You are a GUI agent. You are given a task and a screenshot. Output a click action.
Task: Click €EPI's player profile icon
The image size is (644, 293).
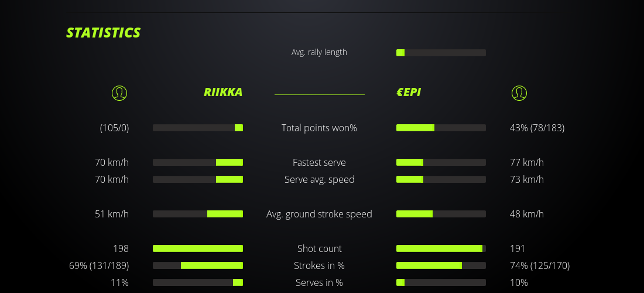tap(519, 93)
